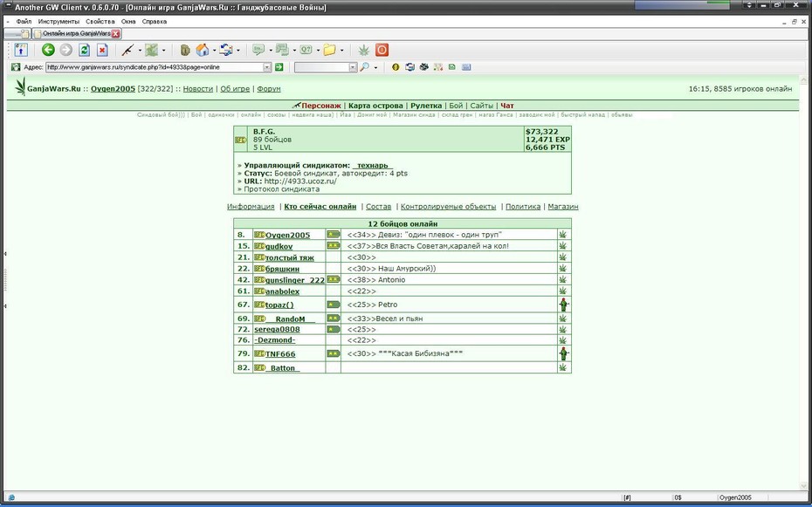
Task: Click the magnifier search icon
Action: [365, 67]
